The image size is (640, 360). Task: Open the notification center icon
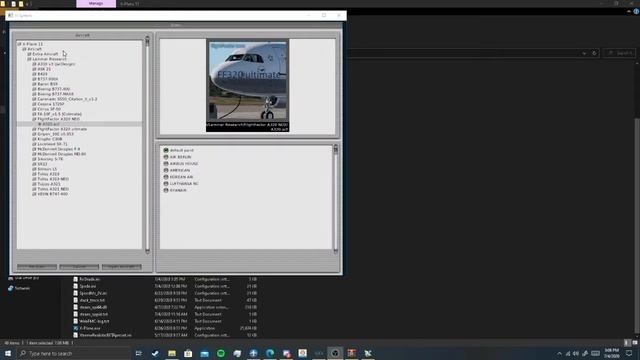click(629, 353)
